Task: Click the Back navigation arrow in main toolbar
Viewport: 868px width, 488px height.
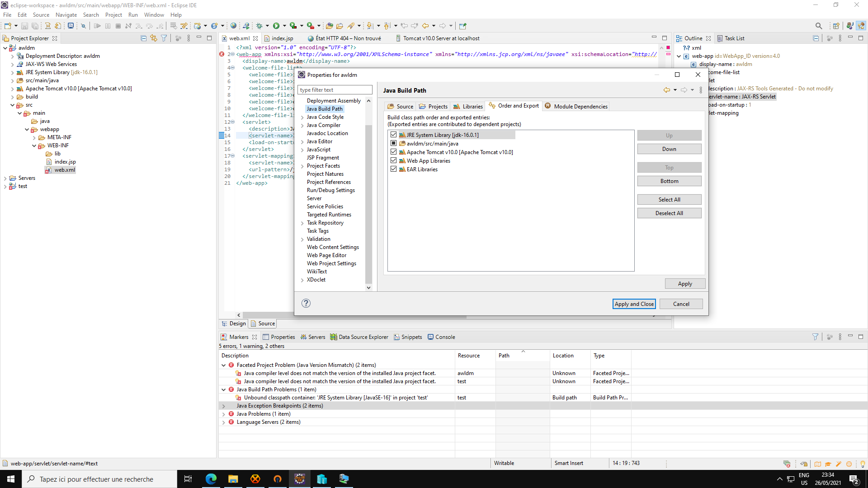Action: tap(425, 26)
